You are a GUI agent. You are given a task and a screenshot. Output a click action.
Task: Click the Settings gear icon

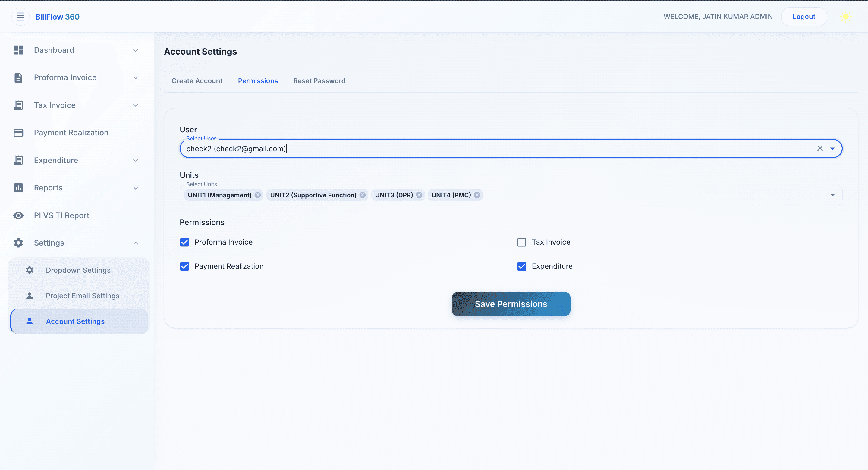point(18,243)
